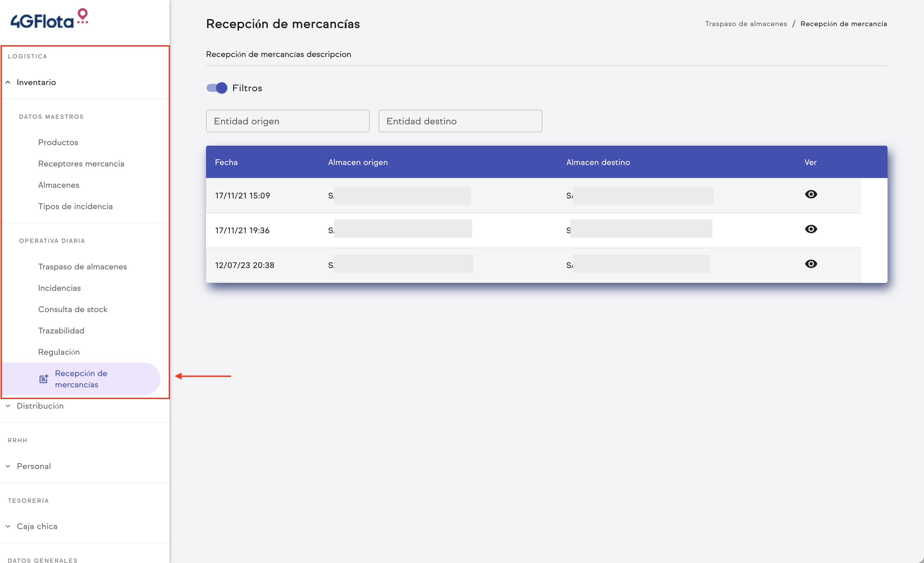The height and width of the screenshot is (563, 924).
Task: View details of the 12/07/23 20:38 transfer
Action: [811, 264]
